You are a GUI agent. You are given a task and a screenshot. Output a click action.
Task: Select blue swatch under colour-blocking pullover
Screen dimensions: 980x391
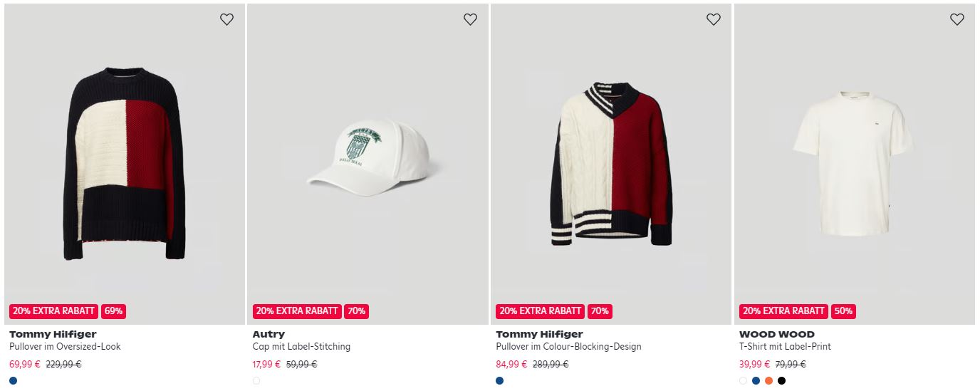pos(500,381)
